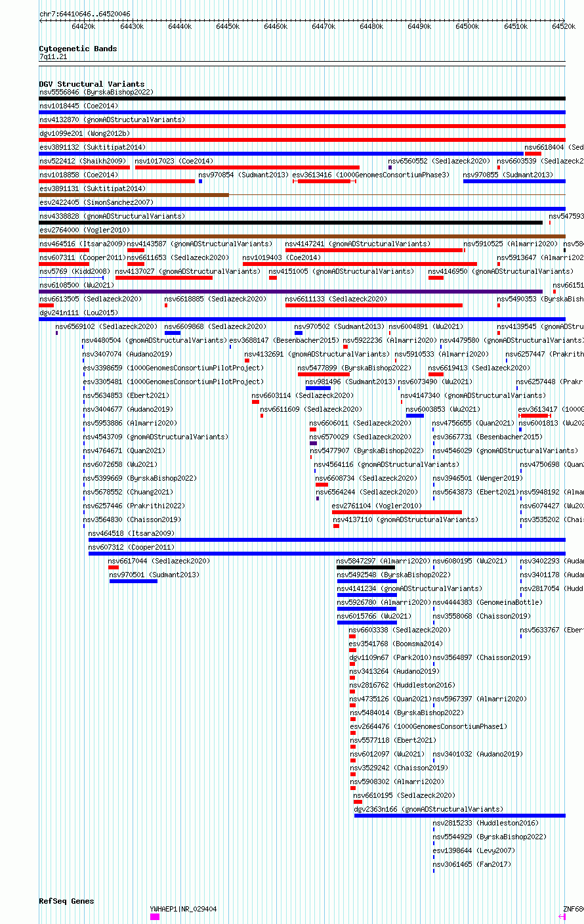Image resolution: width=584 pixels, height=924 pixels.
Task: Click nsv5926780 (Almarri2020) label
Action: point(384,602)
